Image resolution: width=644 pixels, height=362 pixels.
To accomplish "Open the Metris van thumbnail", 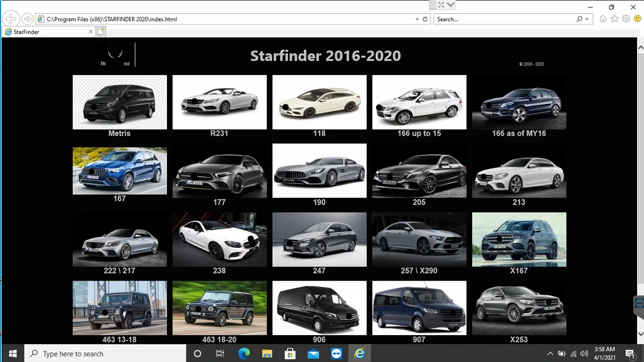I will (x=119, y=102).
